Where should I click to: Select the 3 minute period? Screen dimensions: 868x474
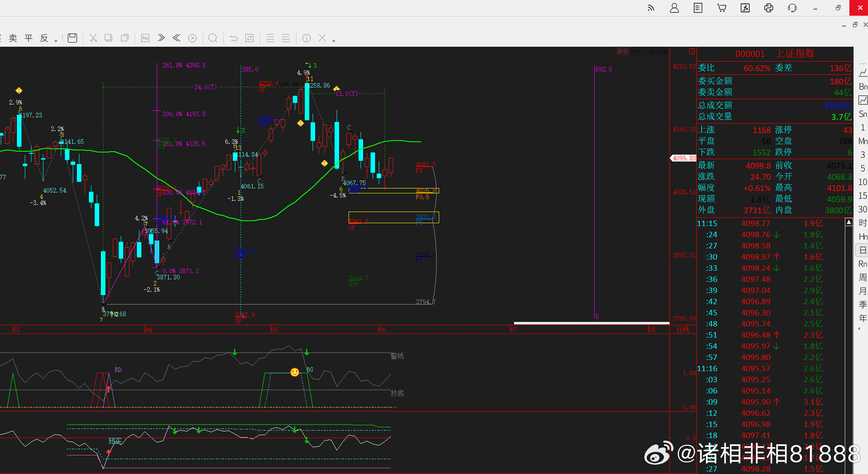863,155
